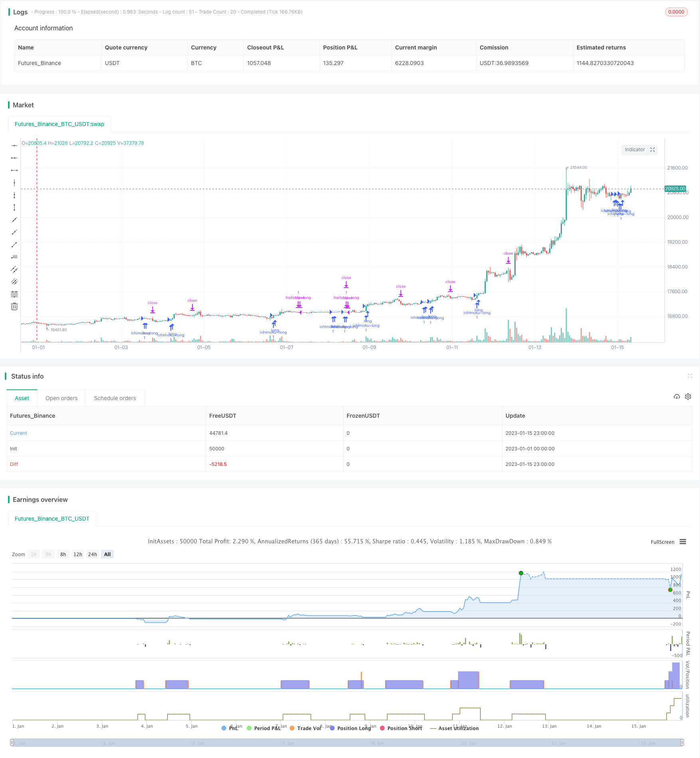The height and width of the screenshot is (758, 700).
Task: Select the vertical ray line tool
Action: click(x=14, y=195)
